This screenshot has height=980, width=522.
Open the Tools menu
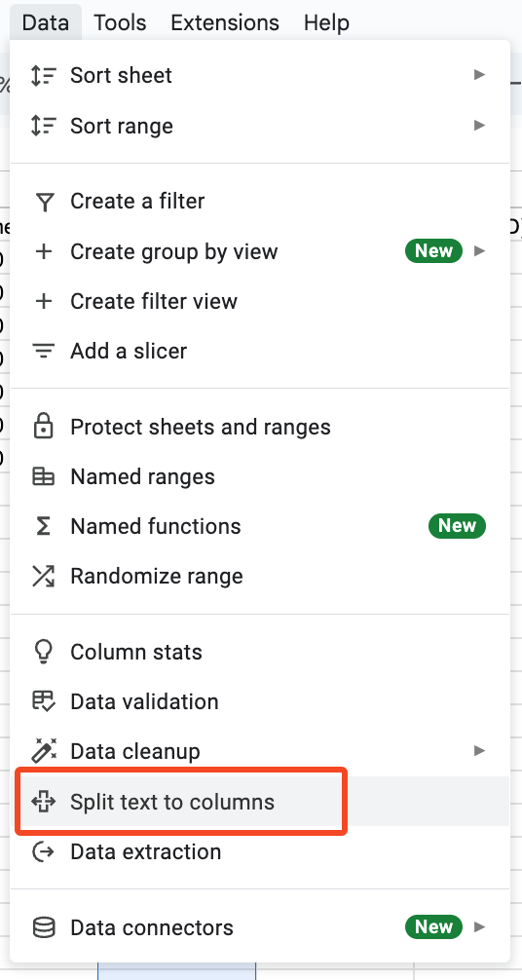pyautogui.click(x=120, y=22)
